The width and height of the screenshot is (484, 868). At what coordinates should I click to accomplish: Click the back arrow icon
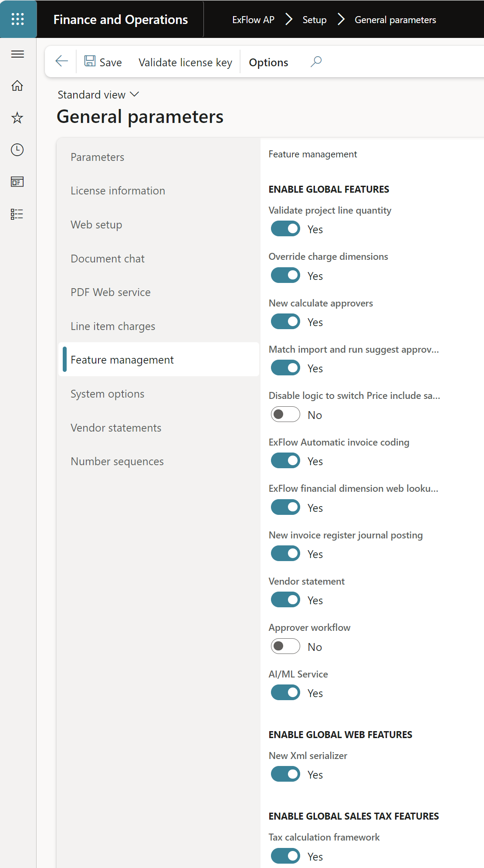(62, 61)
